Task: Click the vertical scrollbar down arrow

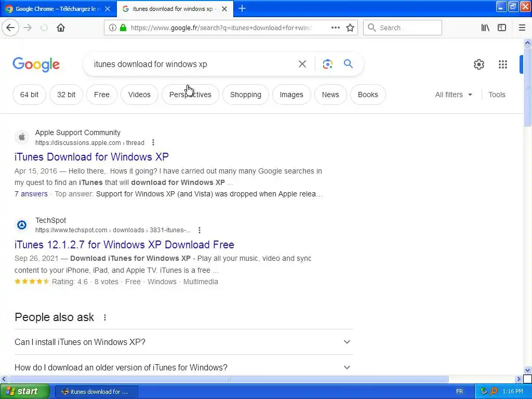Action: point(528,370)
